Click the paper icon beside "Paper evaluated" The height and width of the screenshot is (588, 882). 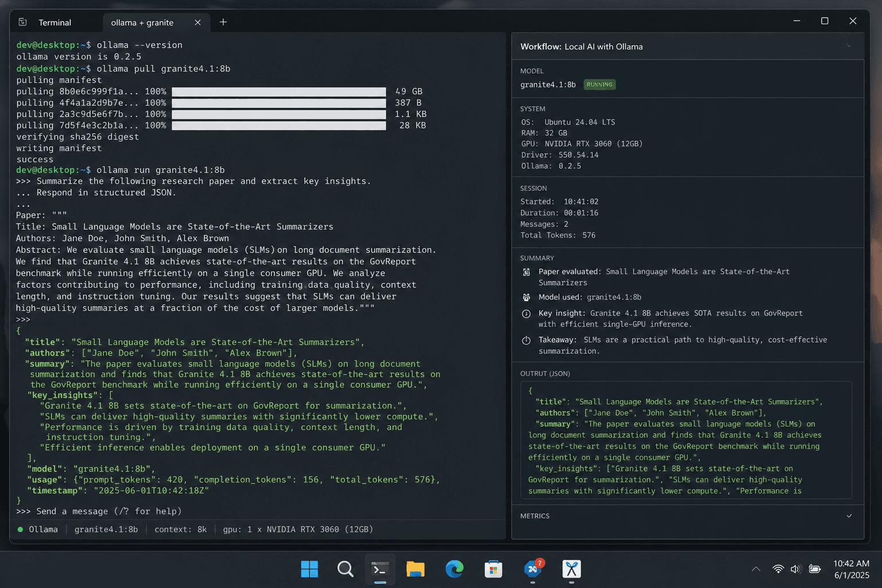coord(527,272)
